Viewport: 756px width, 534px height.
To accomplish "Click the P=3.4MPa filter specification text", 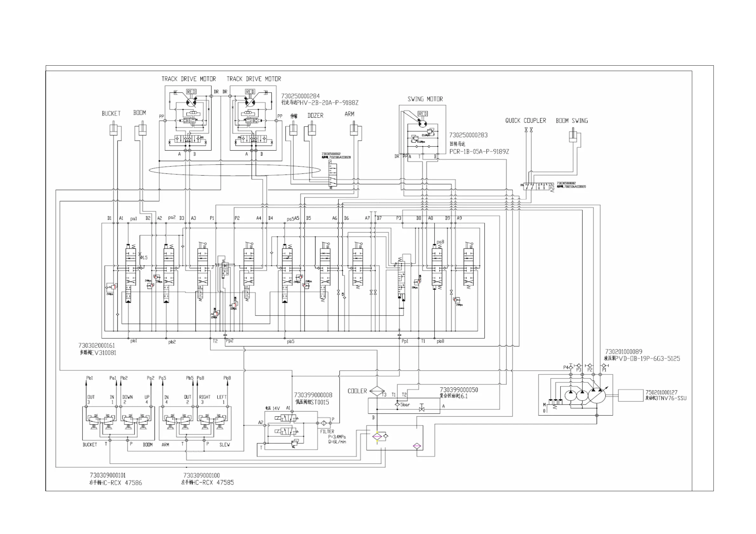I will pos(337,437).
